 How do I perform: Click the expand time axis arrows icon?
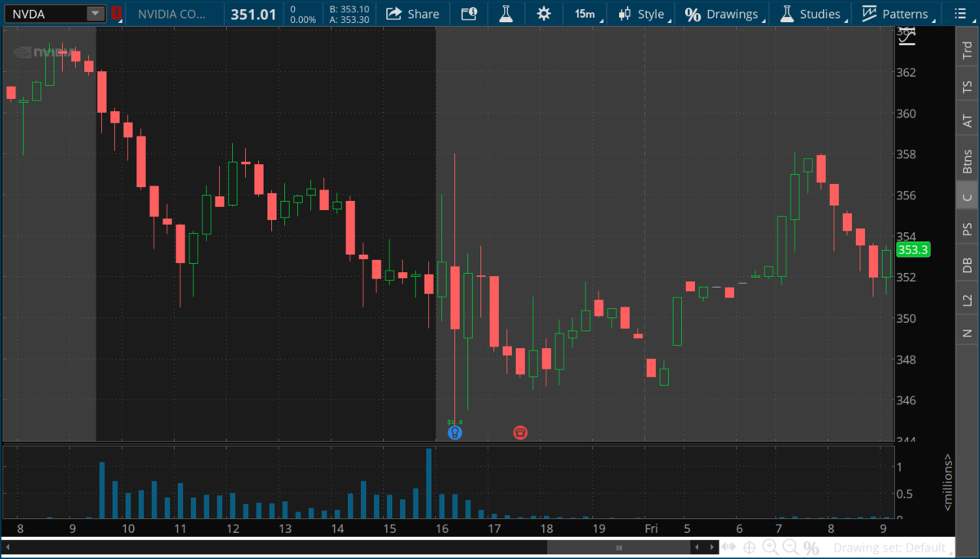[x=728, y=548]
